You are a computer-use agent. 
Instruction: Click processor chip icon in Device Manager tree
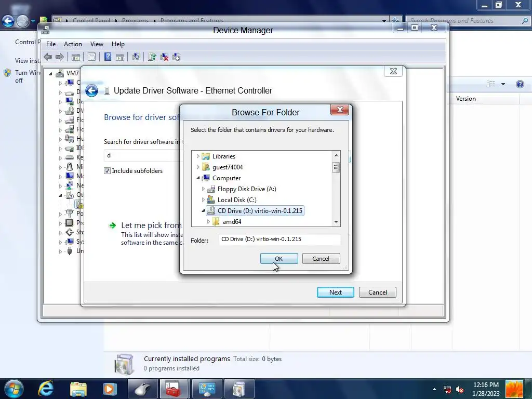coord(69,222)
